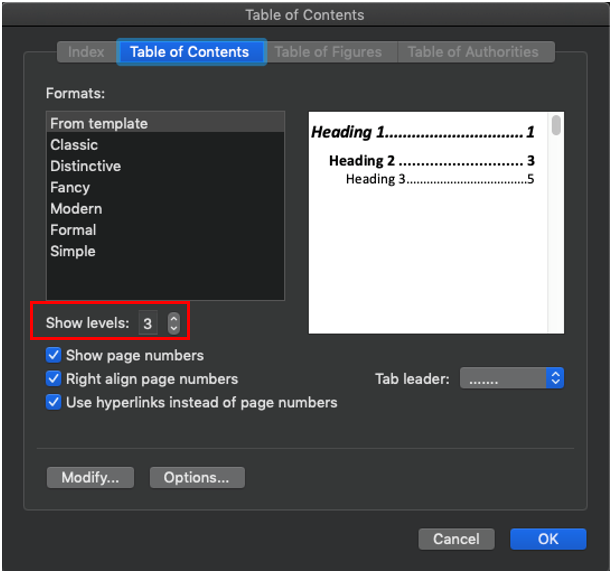
Task: Select the Modern format
Action: 76,208
